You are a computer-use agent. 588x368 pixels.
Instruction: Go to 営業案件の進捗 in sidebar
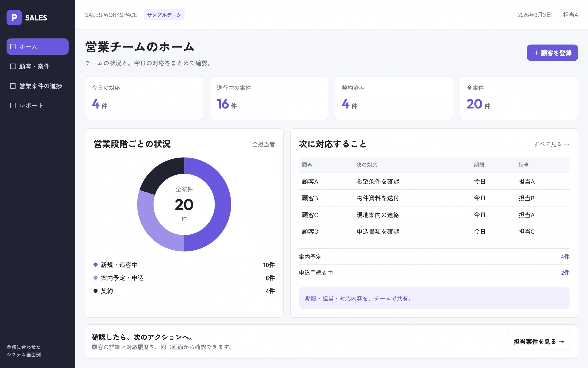coord(38,86)
